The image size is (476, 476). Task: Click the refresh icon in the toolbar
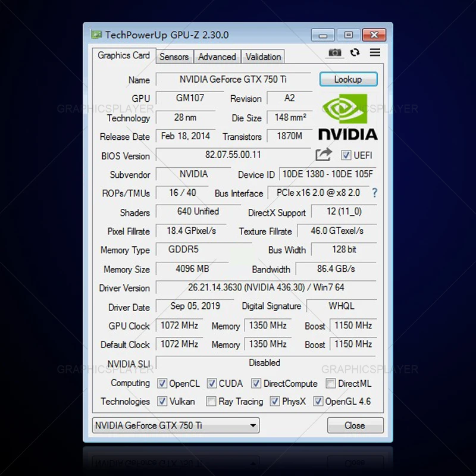[355, 53]
